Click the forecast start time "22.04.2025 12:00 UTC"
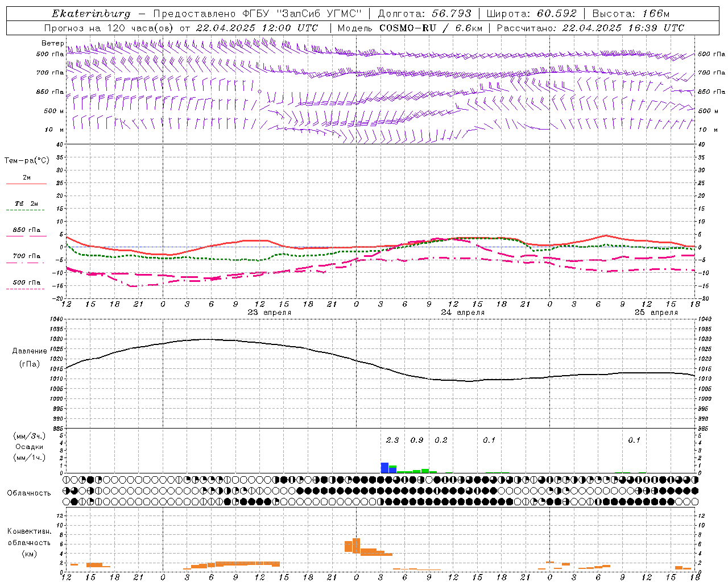The height and width of the screenshot is (582, 728). point(257,28)
